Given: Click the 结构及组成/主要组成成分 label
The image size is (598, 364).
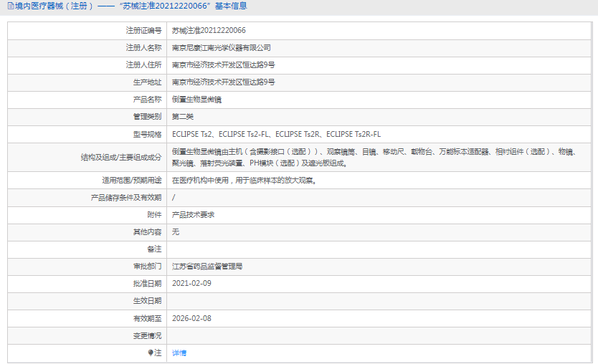Looking at the screenshot, I should point(121,158).
